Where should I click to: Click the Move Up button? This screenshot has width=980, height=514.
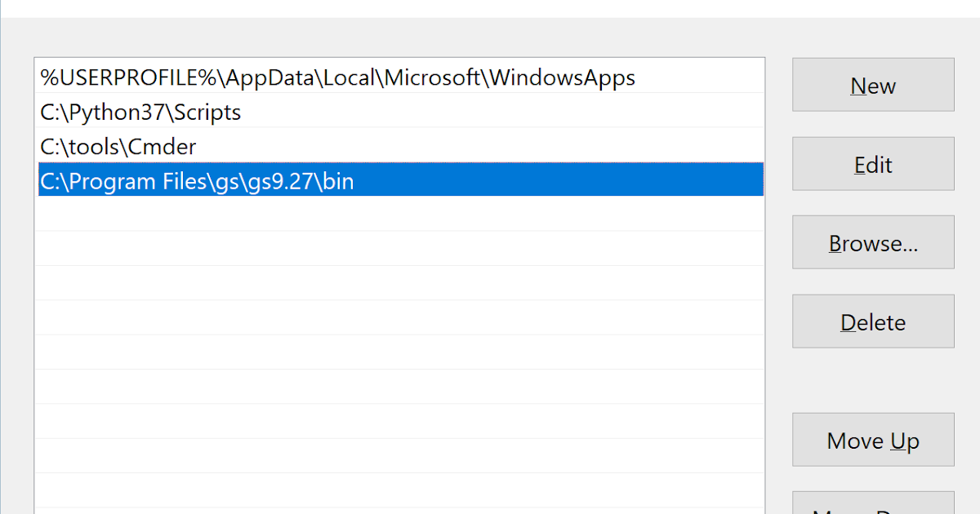click(x=872, y=440)
